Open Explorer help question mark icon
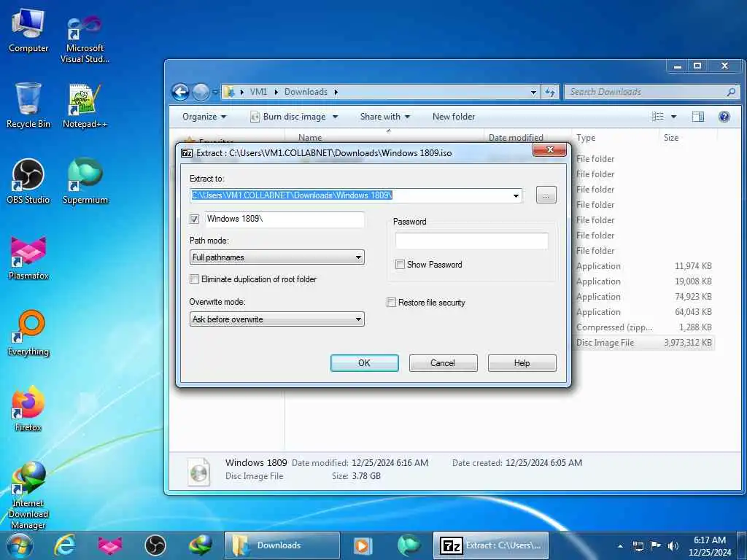Image resolution: width=747 pixels, height=560 pixels. pos(724,117)
